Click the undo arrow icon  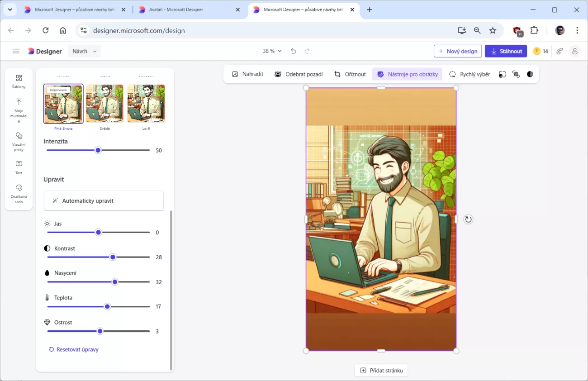(x=294, y=51)
